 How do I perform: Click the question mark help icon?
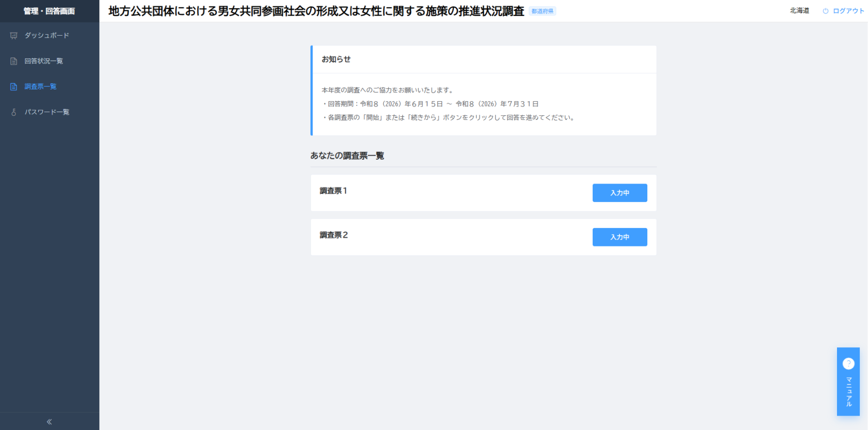tap(848, 363)
